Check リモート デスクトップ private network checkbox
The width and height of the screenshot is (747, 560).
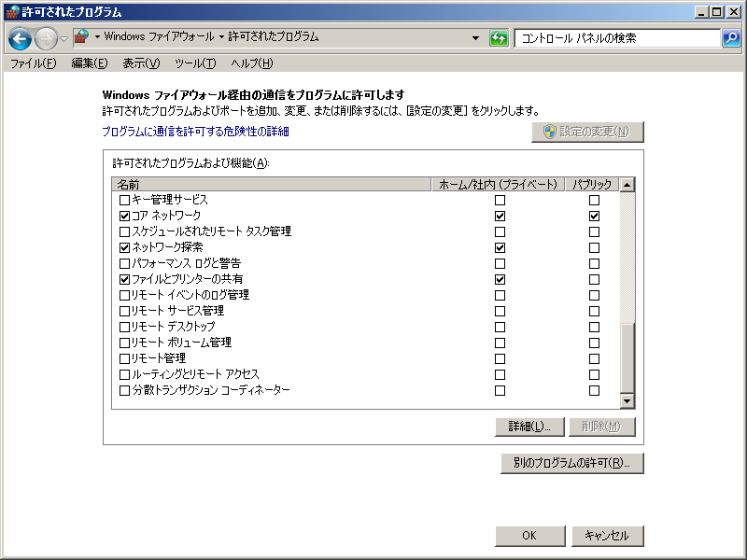500,328
